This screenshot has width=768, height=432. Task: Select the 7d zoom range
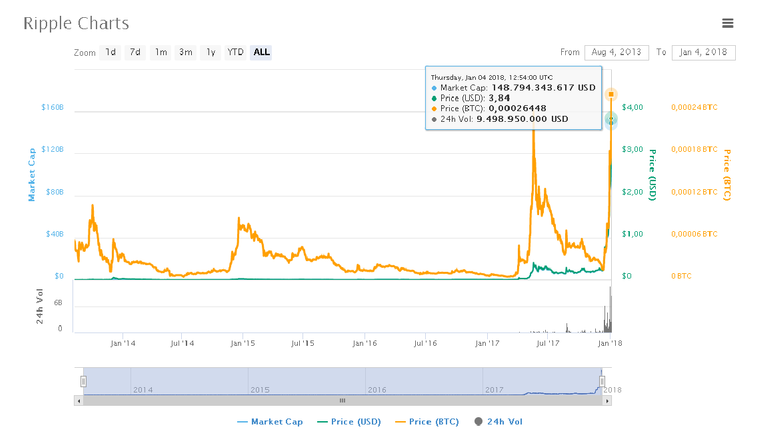135,52
